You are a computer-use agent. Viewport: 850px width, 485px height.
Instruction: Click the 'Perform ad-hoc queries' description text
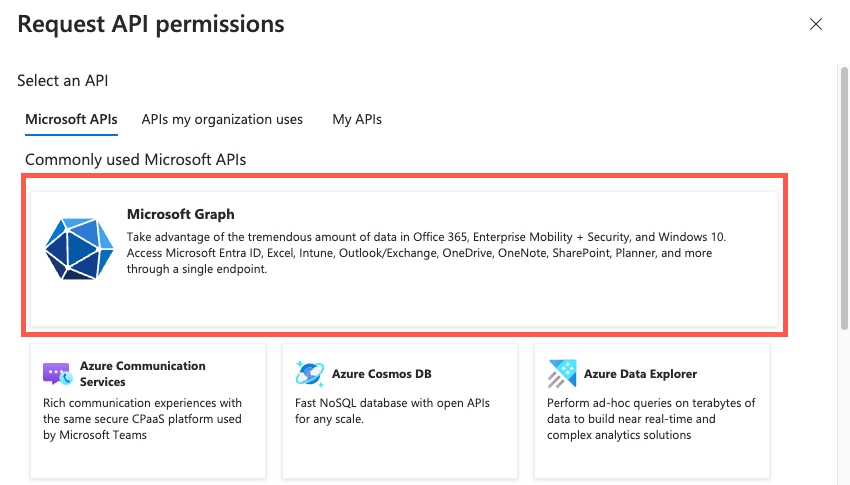click(x=650, y=419)
